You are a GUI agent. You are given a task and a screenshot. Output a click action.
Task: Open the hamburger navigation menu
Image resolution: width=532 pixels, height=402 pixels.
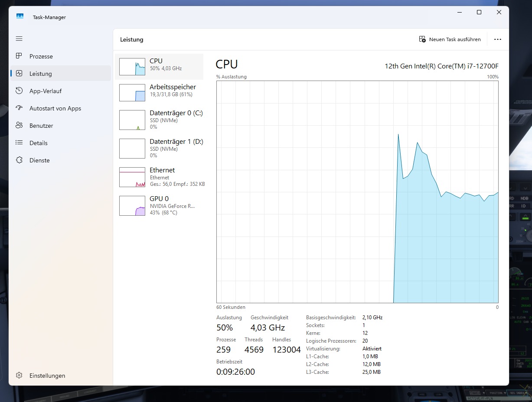click(19, 39)
